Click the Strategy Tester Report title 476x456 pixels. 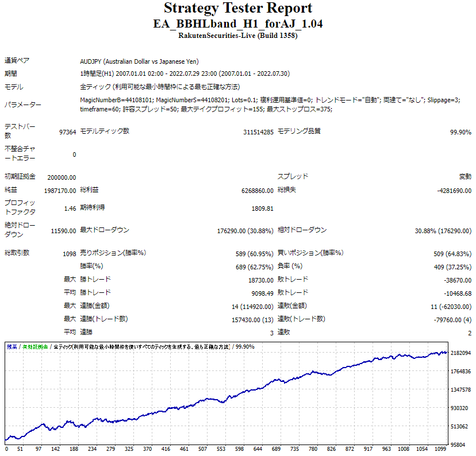[x=238, y=8]
